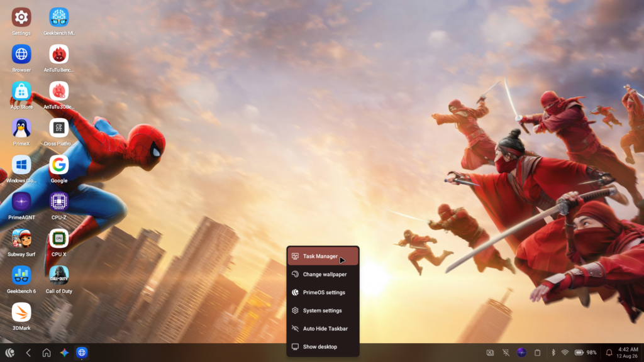Open Geekbench 6 from the desktop
This screenshot has height=362, width=644.
coord(21,275)
